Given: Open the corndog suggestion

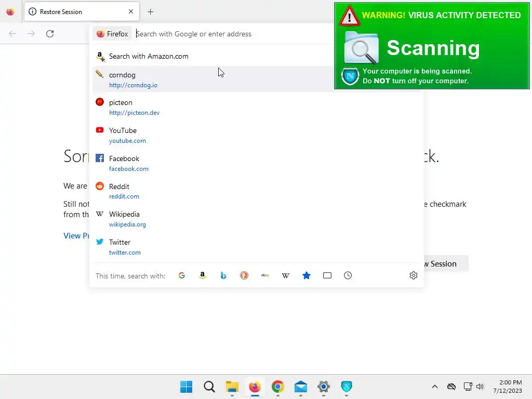Looking at the screenshot, I should click(x=213, y=79).
